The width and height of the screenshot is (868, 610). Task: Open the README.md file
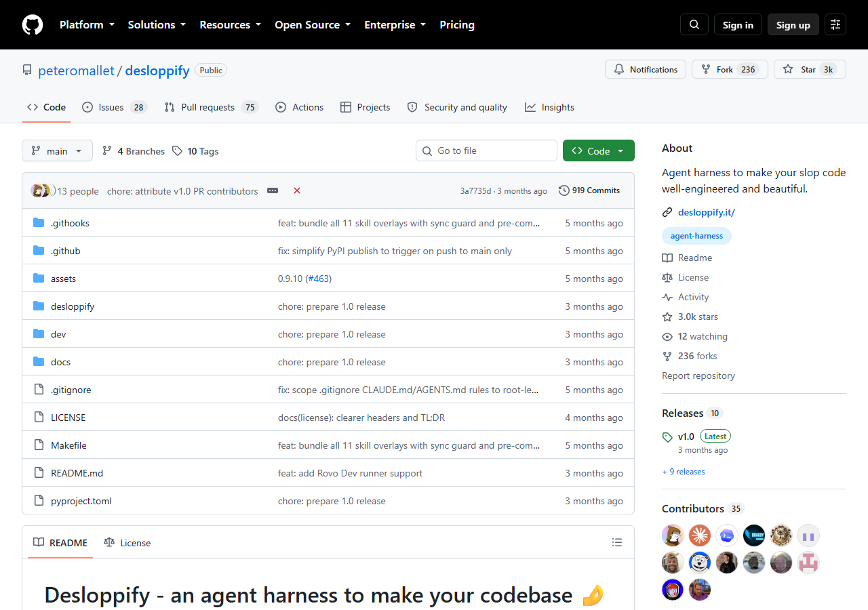(x=77, y=473)
